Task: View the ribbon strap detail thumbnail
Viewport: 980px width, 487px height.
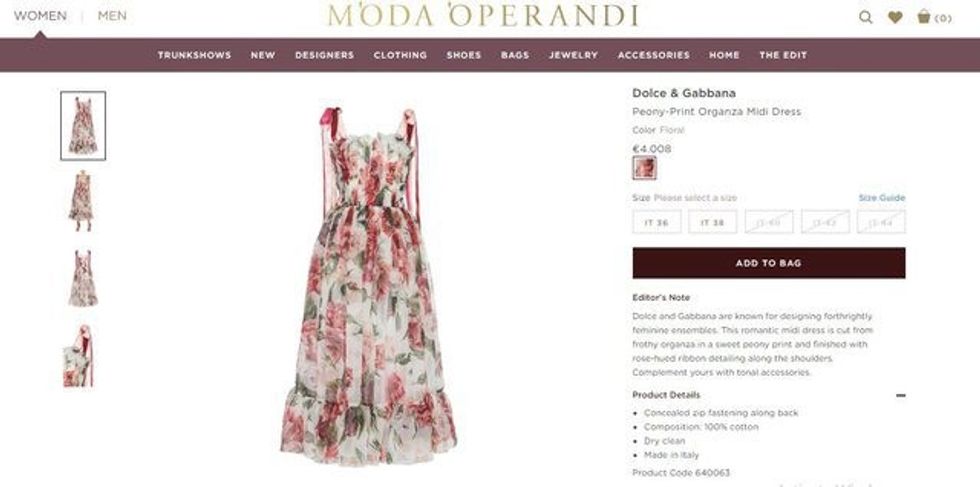Action: coord(78,356)
